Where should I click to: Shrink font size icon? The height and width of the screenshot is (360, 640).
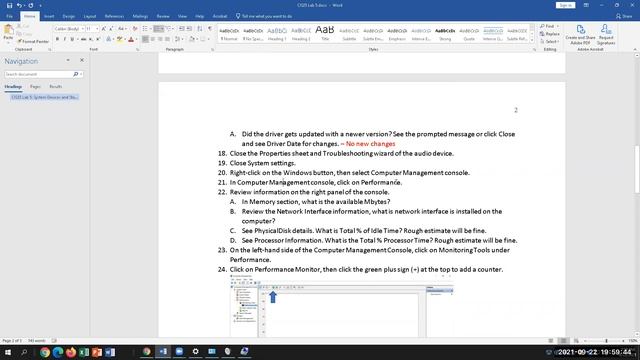pos(111,29)
